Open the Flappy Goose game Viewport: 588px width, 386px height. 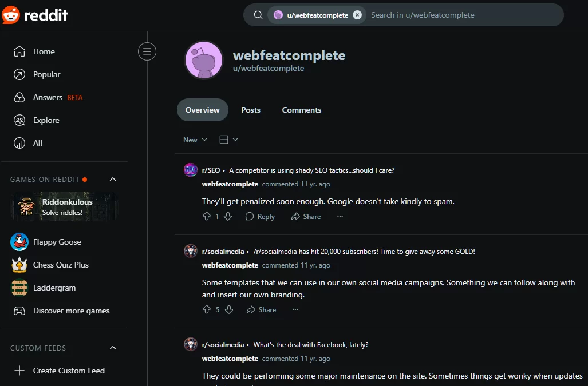57,242
